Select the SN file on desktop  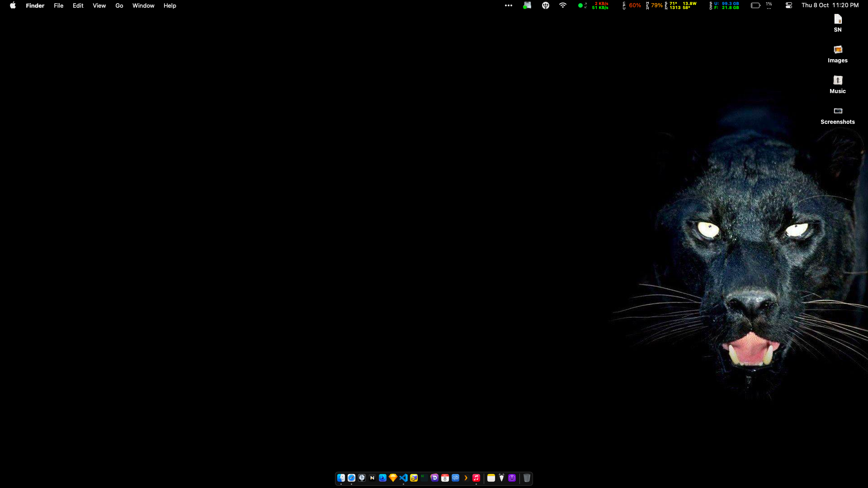click(x=838, y=23)
